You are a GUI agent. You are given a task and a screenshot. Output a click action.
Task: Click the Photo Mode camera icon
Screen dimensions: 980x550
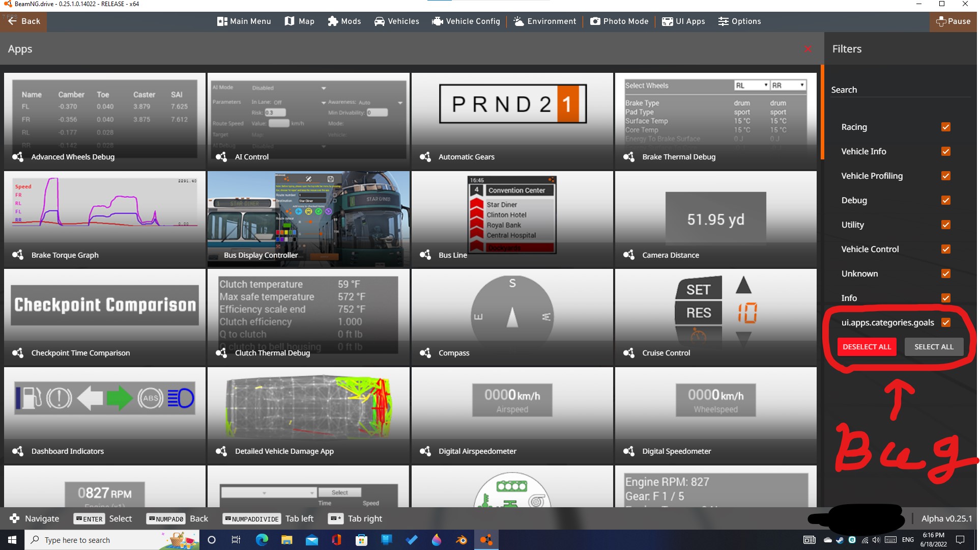[595, 21]
